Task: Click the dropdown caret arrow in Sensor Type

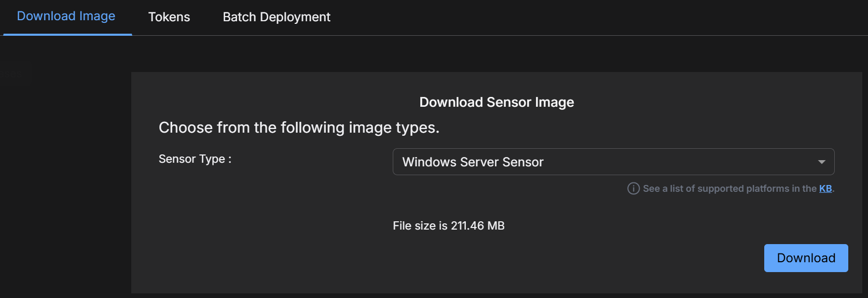Action: [x=821, y=162]
